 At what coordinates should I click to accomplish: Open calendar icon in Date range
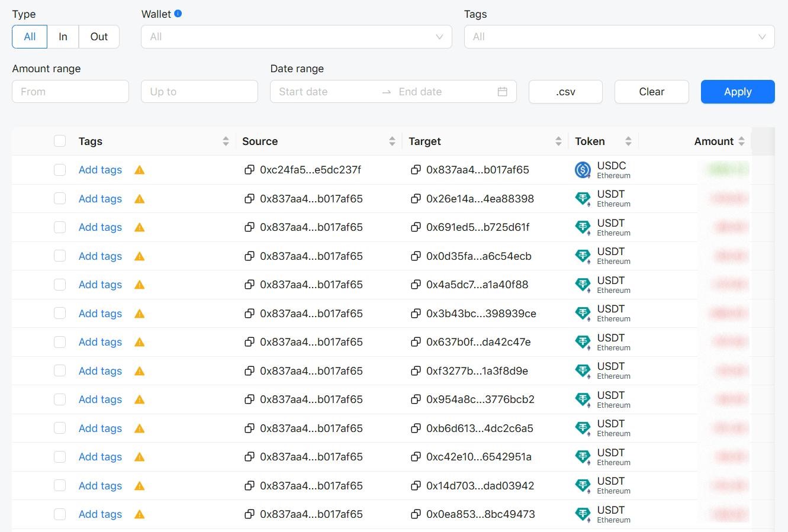503,92
